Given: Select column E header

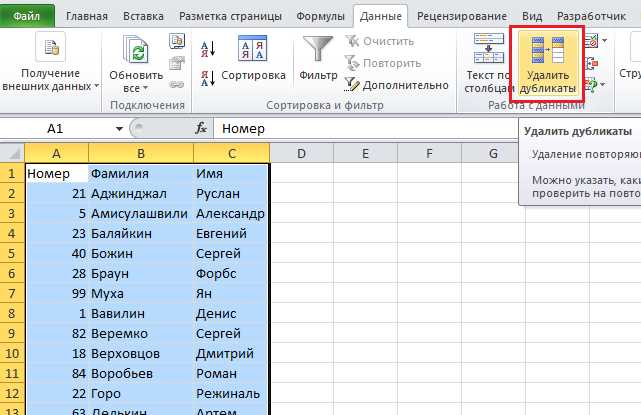Looking at the screenshot, I should [x=365, y=153].
